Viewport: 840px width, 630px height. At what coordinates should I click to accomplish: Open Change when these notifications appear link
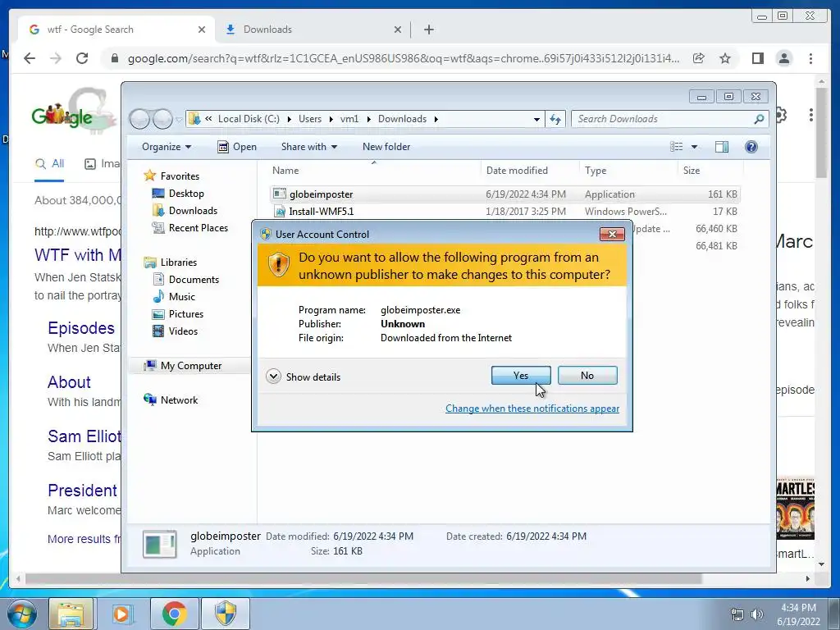(x=532, y=409)
